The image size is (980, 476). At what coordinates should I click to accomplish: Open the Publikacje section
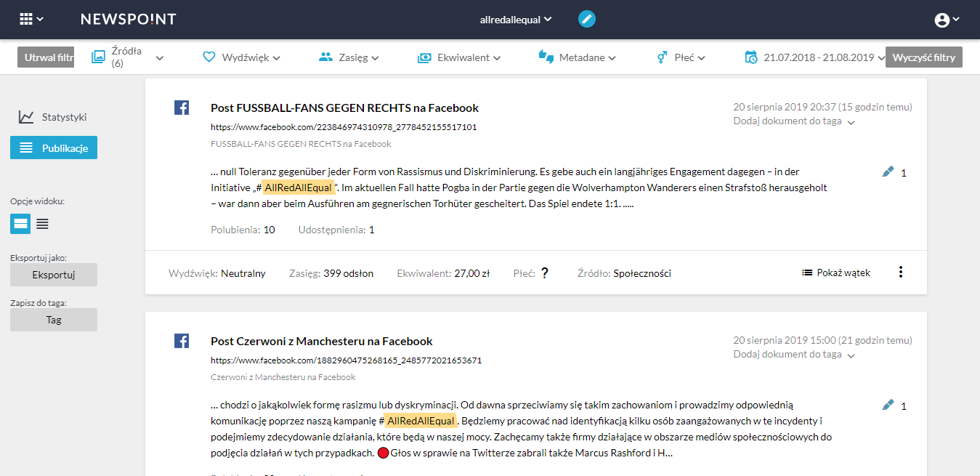point(54,148)
